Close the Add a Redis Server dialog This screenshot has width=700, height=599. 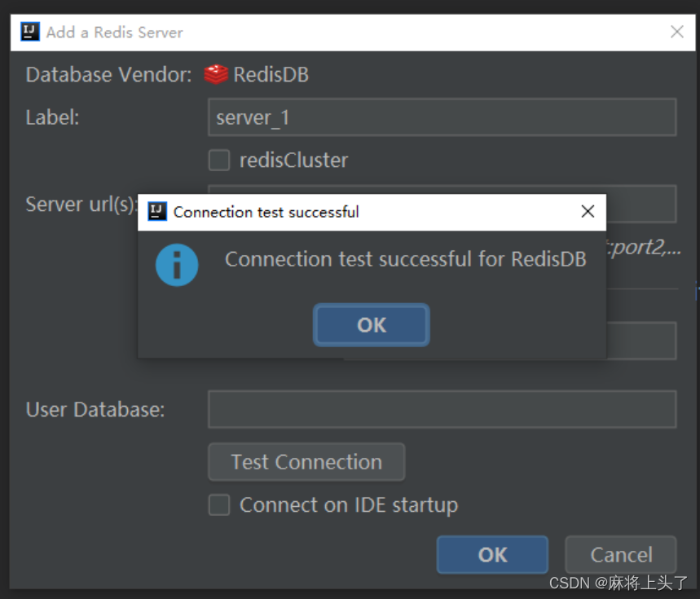coord(677,32)
